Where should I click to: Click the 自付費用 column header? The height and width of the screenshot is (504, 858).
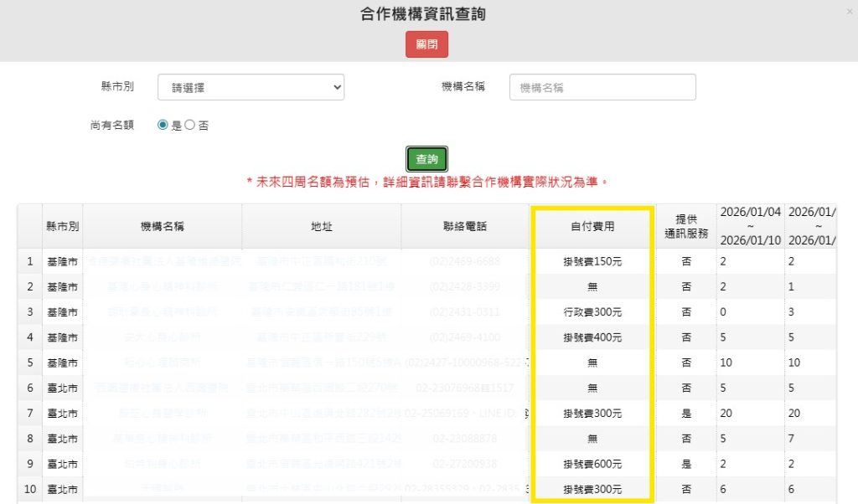[x=592, y=226]
